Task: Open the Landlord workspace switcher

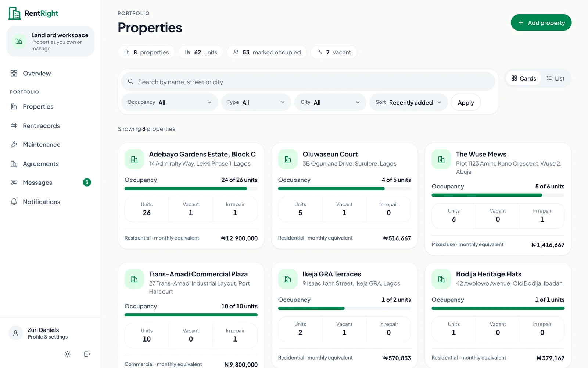Action: click(x=50, y=41)
